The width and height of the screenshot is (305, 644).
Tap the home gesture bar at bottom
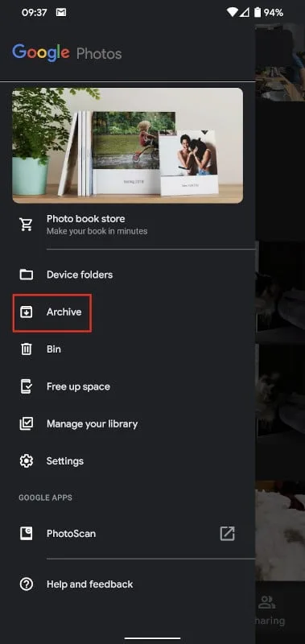point(153,638)
